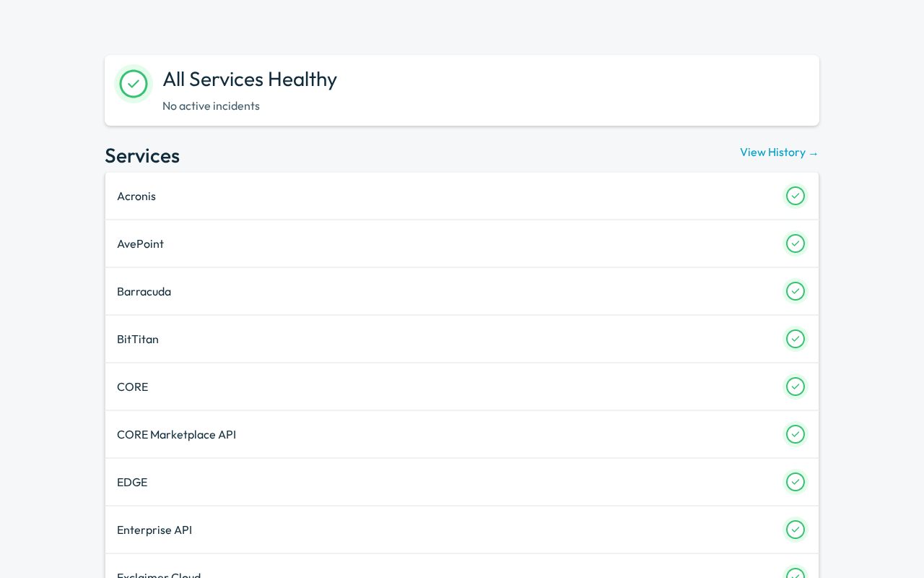Select the CORE Marketplace API name
924x578 pixels.
click(x=176, y=434)
